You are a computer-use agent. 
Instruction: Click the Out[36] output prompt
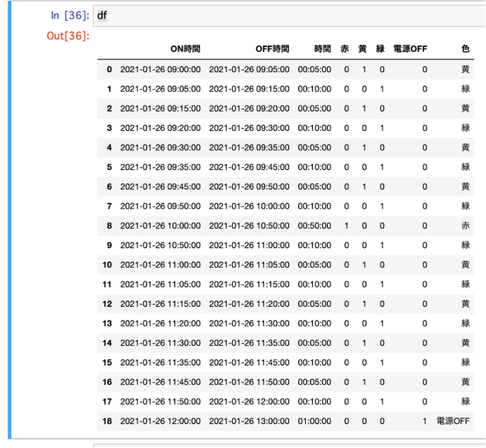pos(68,35)
